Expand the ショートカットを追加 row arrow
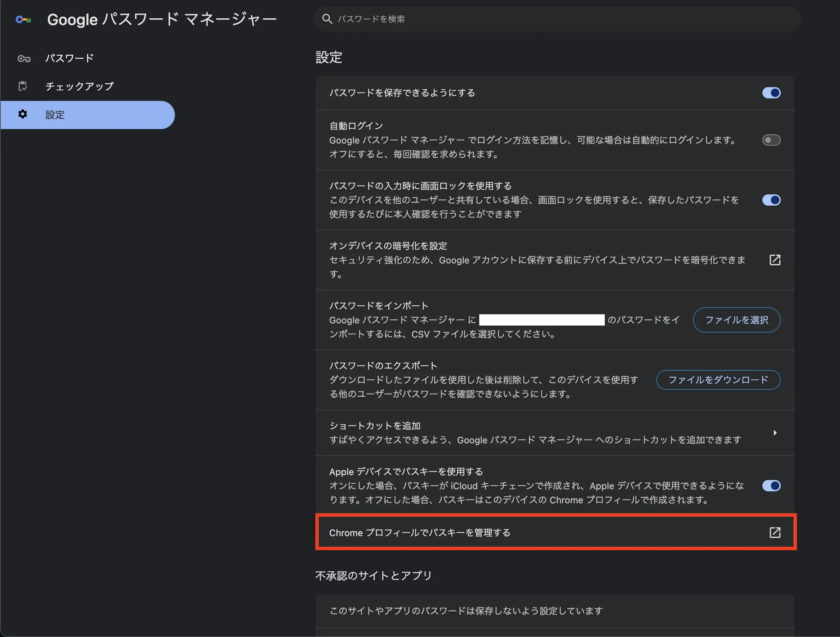 (x=775, y=433)
